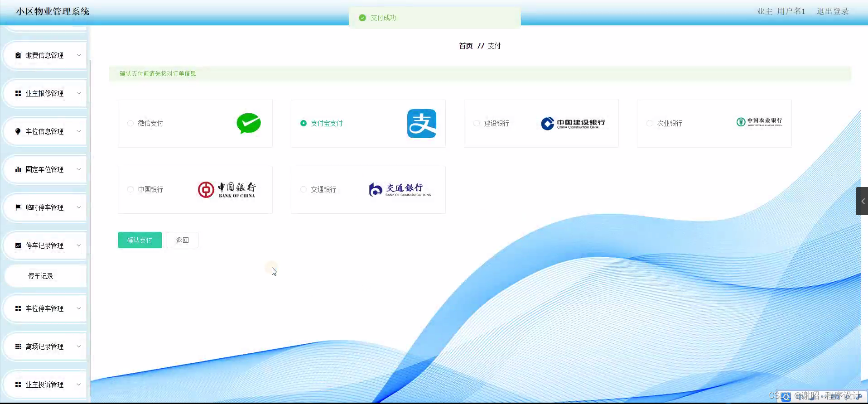The image size is (868, 404).
Task: Click the 车位信息管理 bulb icon
Action: pyautogui.click(x=18, y=131)
